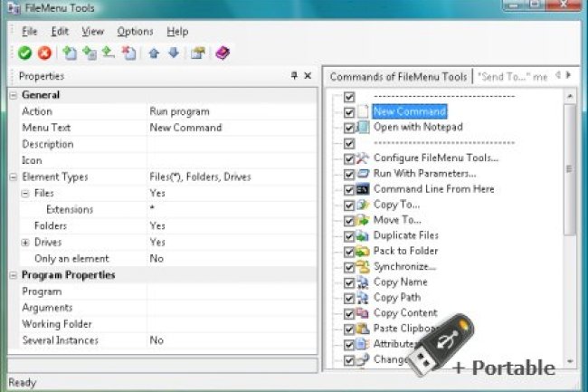Click the FileMenu Tools title bar app icon
The width and height of the screenshot is (588, 392).
[14, 8]
